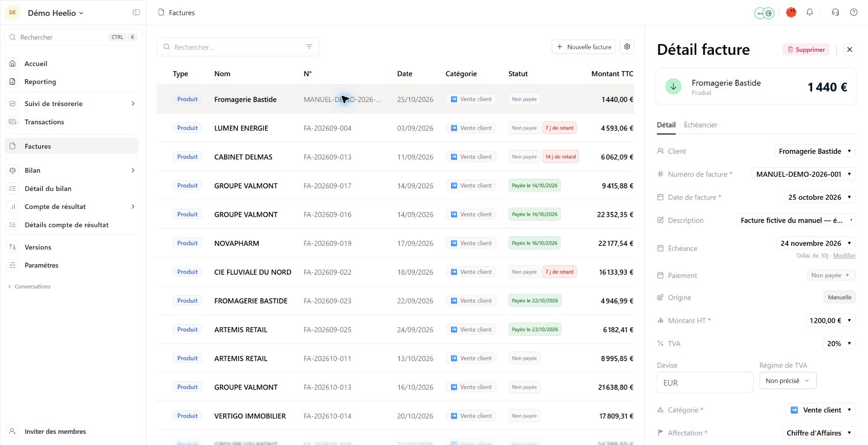The width and height of the screenshot is (868, 445).
Task: Open the Régime de TVA dropdown
Action: (x=788, y=381)
